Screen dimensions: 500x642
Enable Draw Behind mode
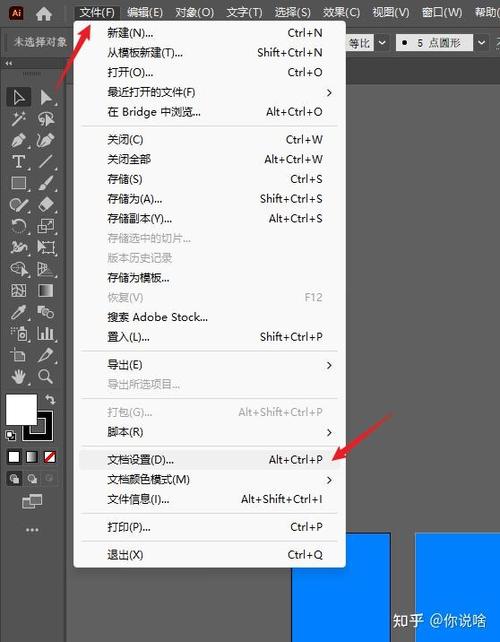[x=32, y=478]
